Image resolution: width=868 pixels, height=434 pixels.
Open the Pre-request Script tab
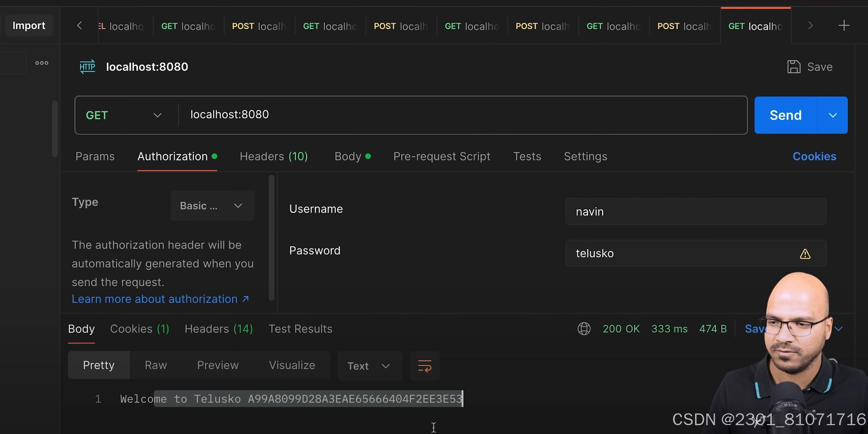point(442,156)
